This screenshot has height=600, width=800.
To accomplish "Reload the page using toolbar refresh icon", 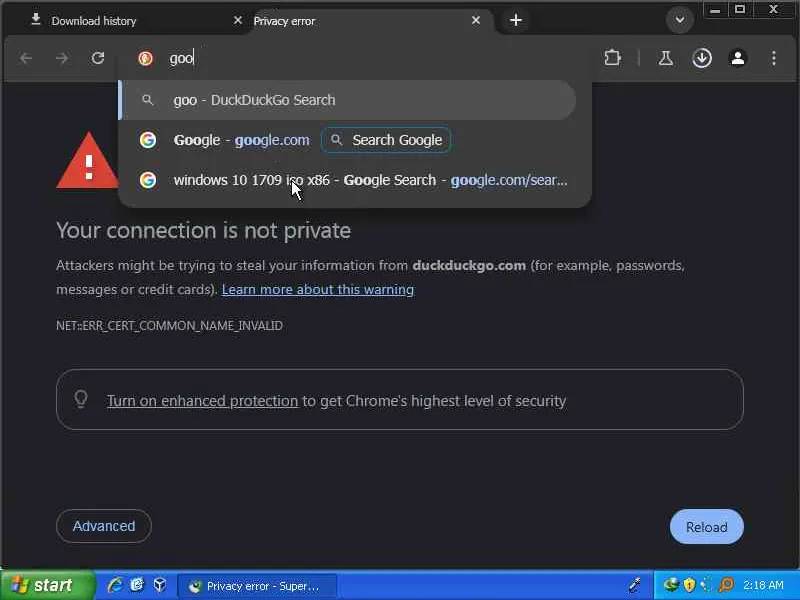I will point(97,58).
